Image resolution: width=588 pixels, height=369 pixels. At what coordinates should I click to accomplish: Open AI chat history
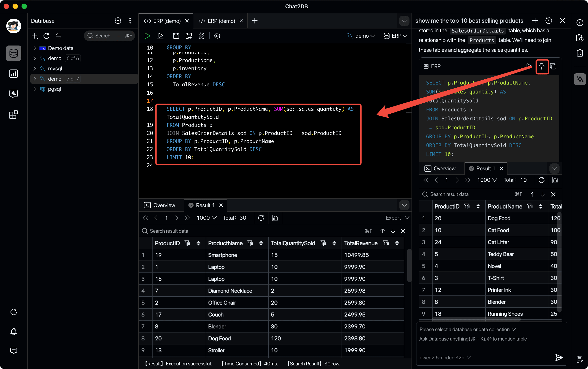click(x=549, y=21)
